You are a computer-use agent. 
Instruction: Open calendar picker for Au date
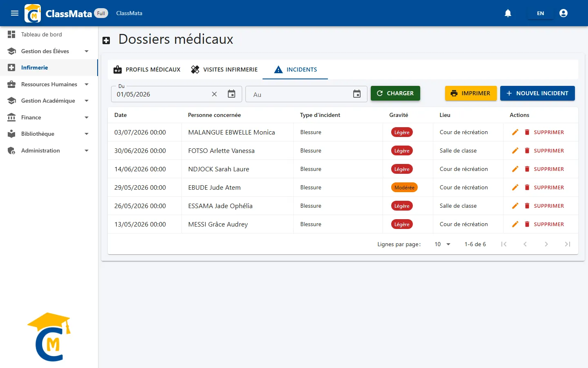point(357,94)
